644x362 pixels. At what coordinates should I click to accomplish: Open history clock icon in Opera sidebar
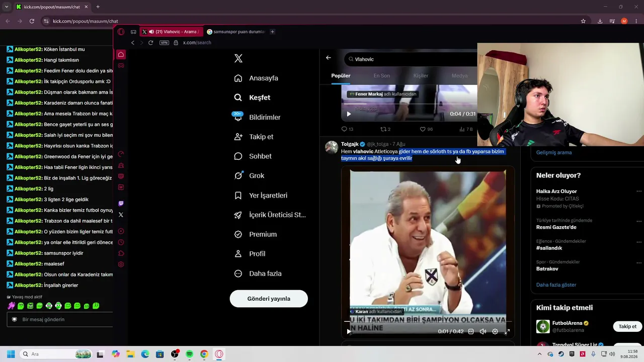(x=121, y=242)
